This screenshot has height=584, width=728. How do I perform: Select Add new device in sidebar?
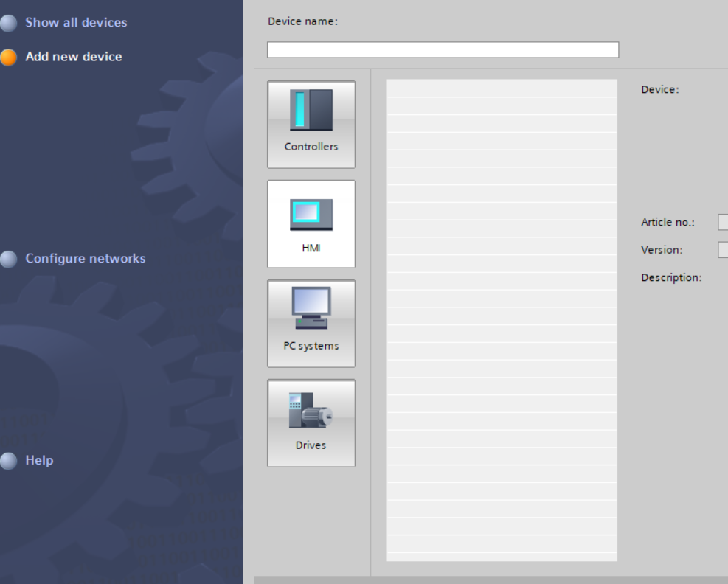point(74,57)
